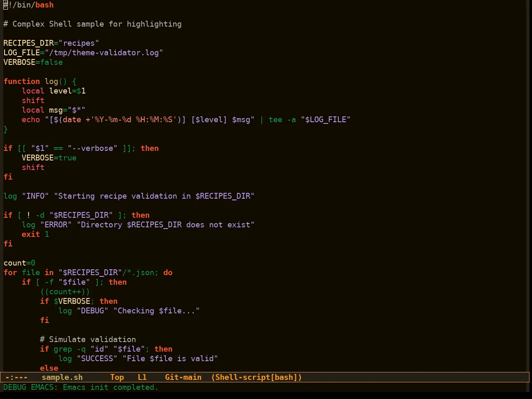The width and height of the screenshot is (532, 399).
Task: Click the -:--- buffer status flags
Action: point(16,377)
